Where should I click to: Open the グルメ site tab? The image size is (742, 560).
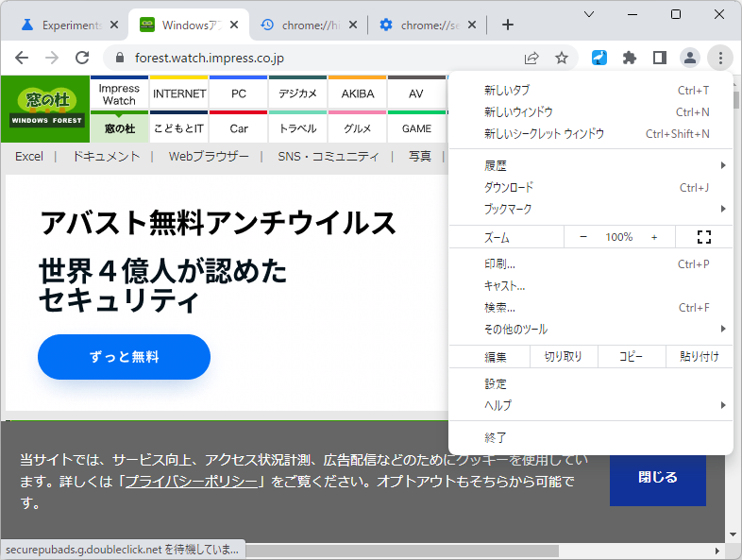[x=357, y=128]
